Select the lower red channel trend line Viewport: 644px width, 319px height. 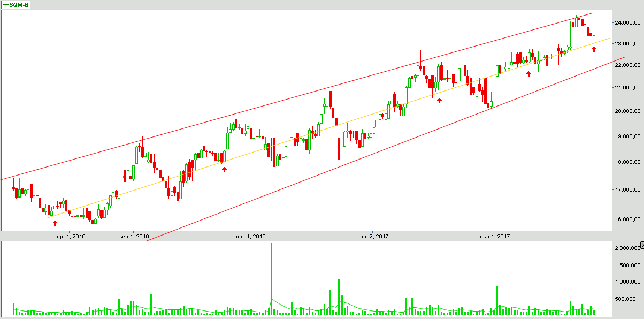coord(386,148)
